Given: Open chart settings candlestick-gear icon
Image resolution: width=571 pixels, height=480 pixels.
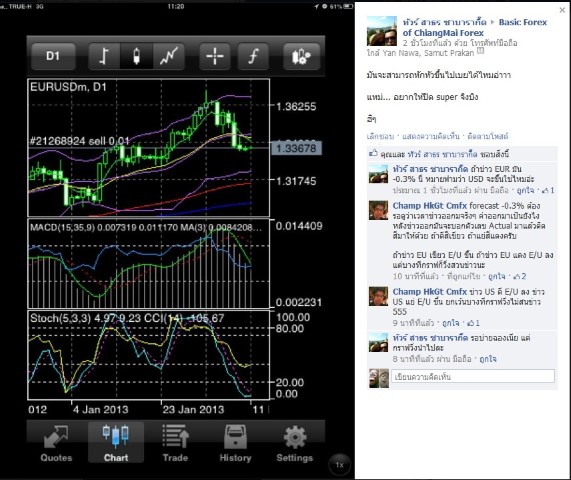Looking at the screenshot, I should [302, 56].
